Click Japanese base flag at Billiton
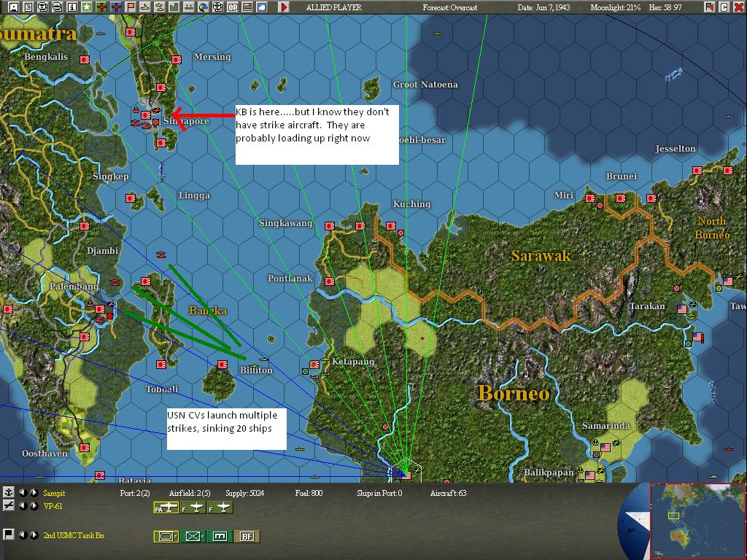747x560 pixels. [222, 365]
